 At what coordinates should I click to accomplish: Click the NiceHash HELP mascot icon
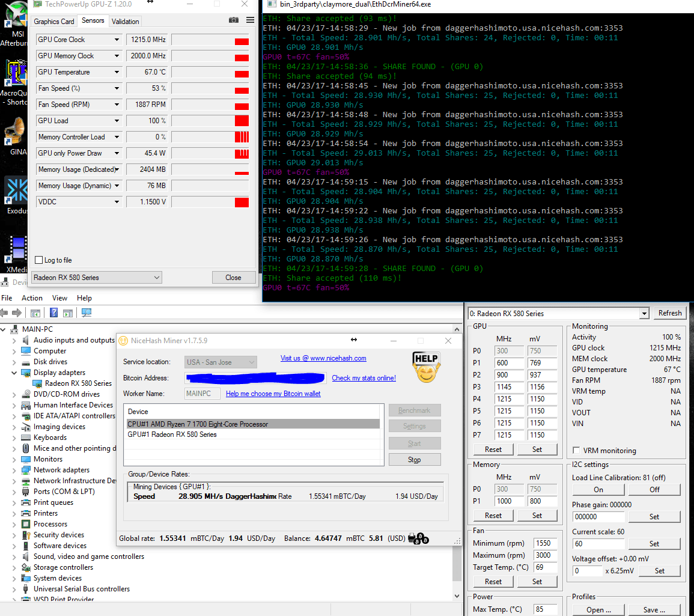pyautogui.click(x=426, y=367)
